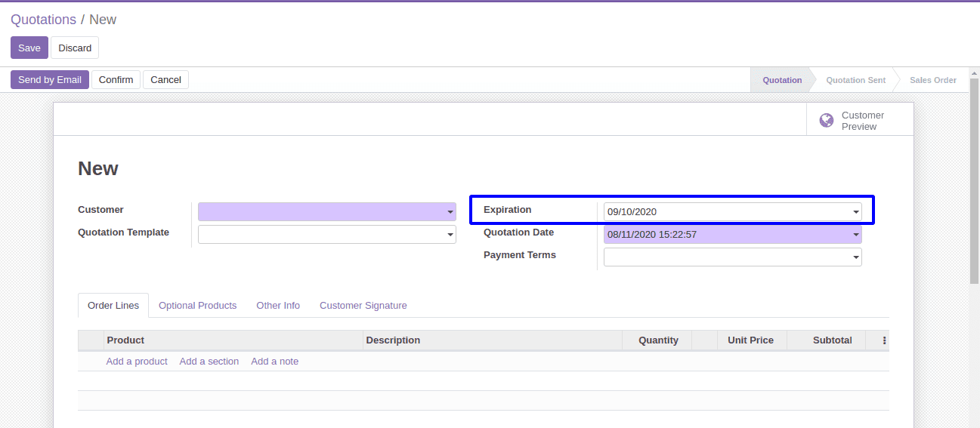Click the New record title heading

point(98,168)
